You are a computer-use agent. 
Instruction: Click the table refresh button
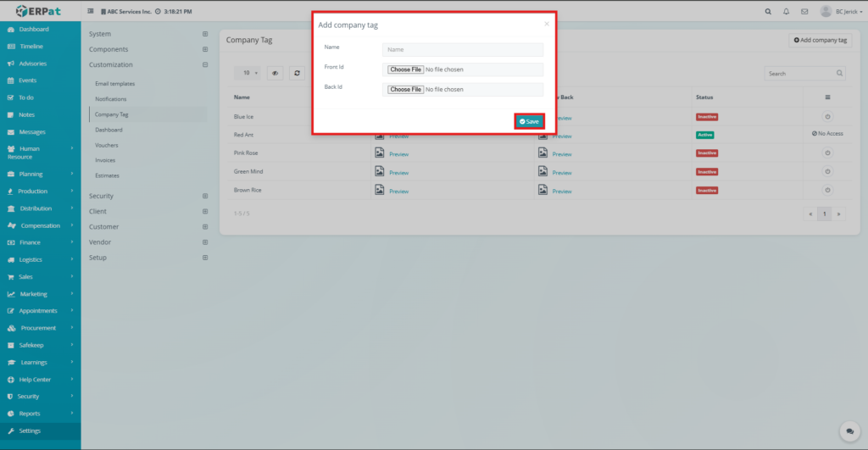[x=297, y=73]
